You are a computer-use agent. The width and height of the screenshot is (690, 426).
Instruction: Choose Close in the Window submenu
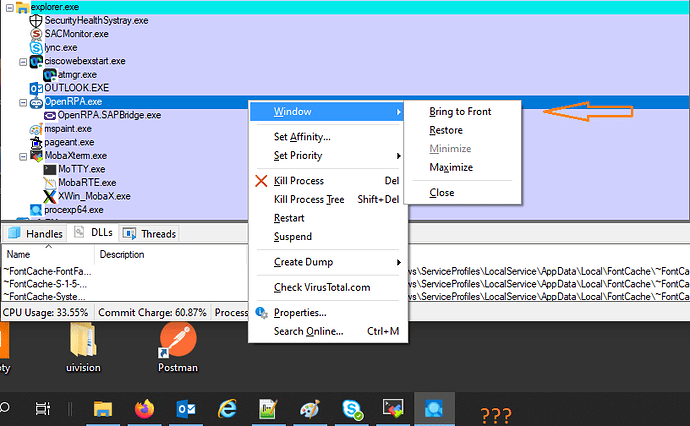coord(442,193)
